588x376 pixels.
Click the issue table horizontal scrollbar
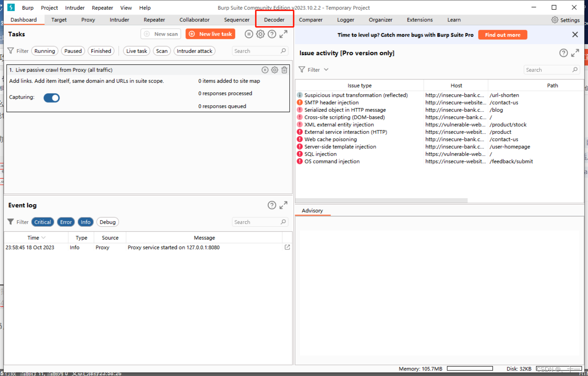(x=381, y=201)
